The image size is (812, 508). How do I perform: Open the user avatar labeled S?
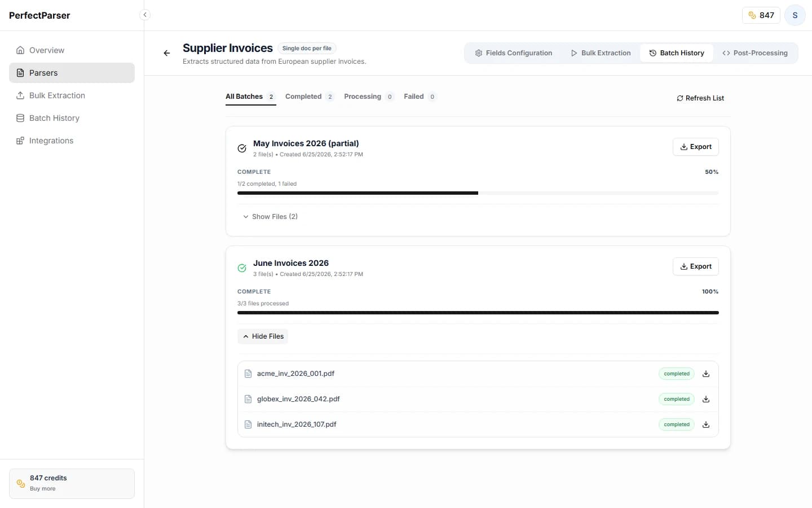click(795, 15)
